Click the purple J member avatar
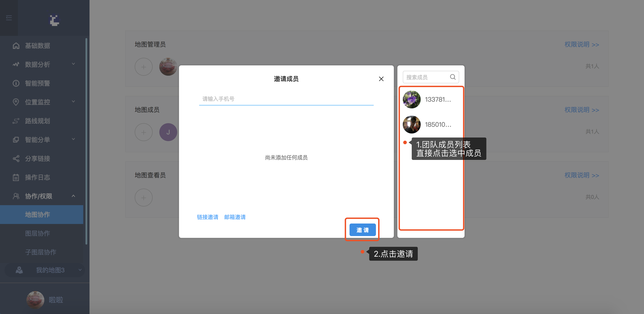The image size is (644, 314). click(168, 132)
